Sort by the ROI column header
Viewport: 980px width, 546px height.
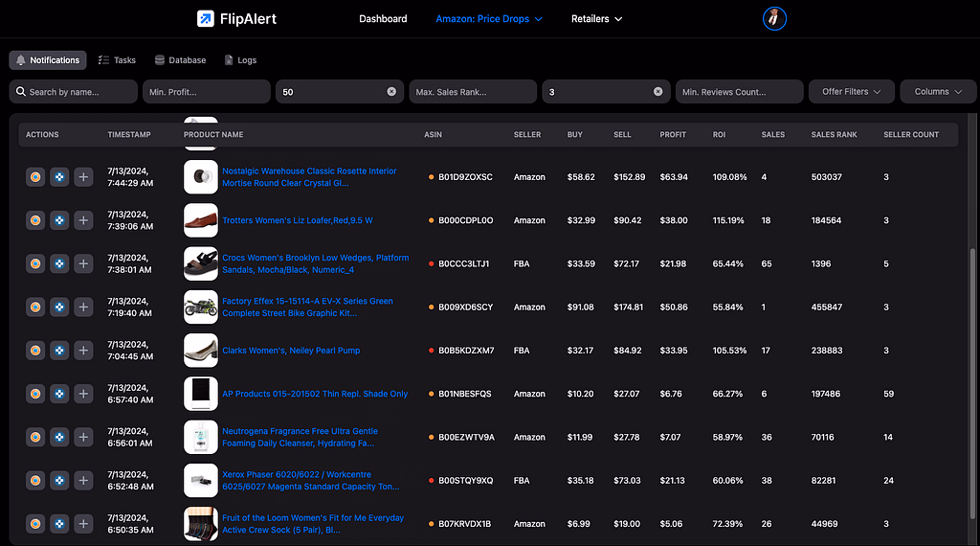[x=719, y=134]
